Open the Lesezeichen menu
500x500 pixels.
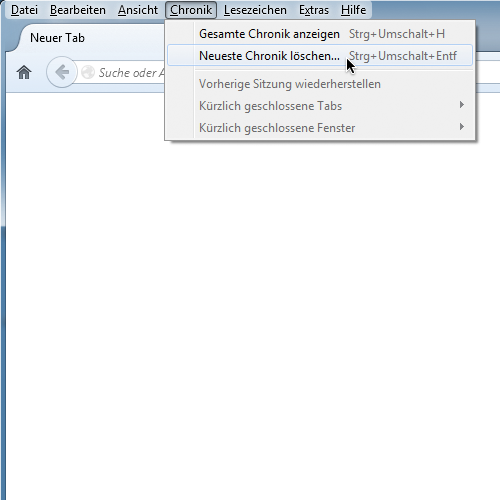[255, 10]
